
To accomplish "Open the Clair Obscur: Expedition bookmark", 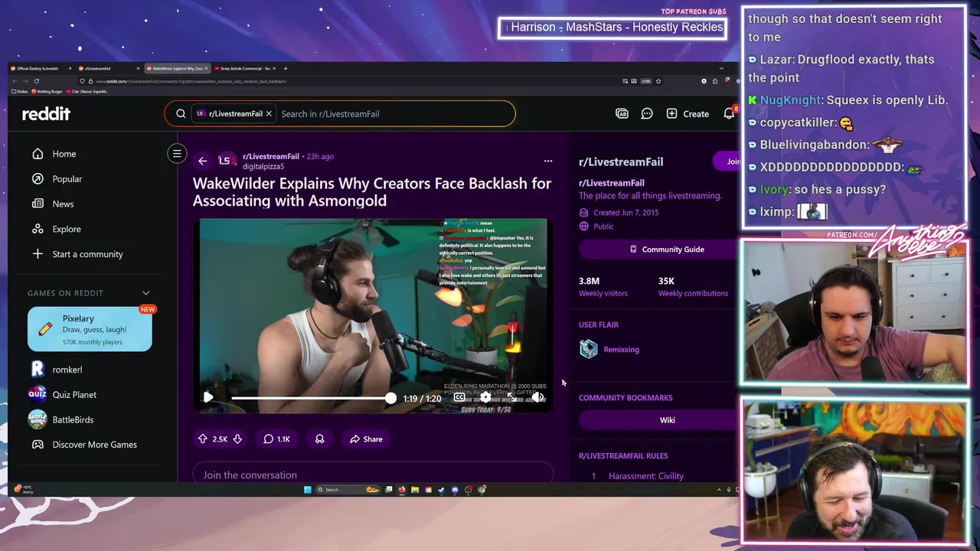I will point(87,91).
